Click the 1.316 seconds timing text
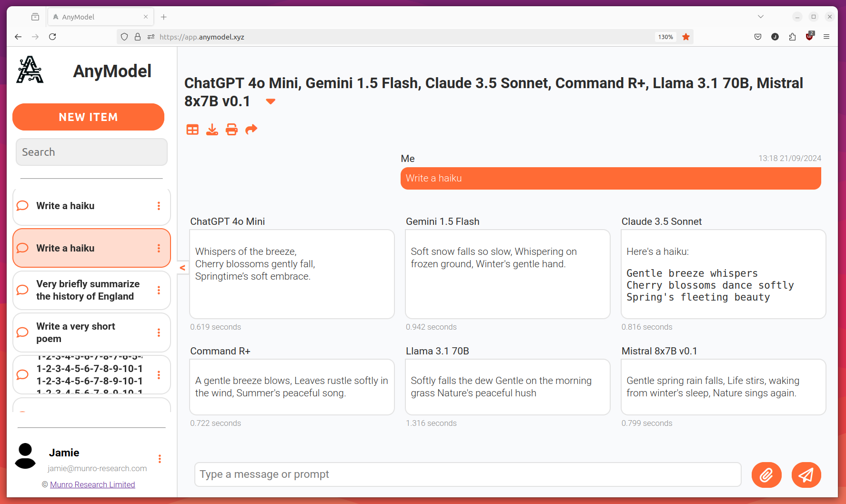846x504 pixels. pyautogui.click(x=431, y=423)
